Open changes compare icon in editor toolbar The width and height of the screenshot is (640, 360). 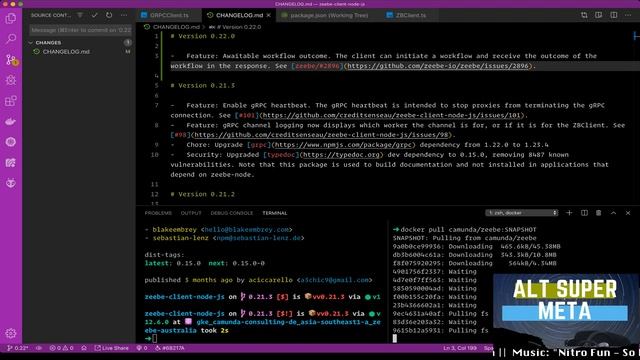(584, 15)
